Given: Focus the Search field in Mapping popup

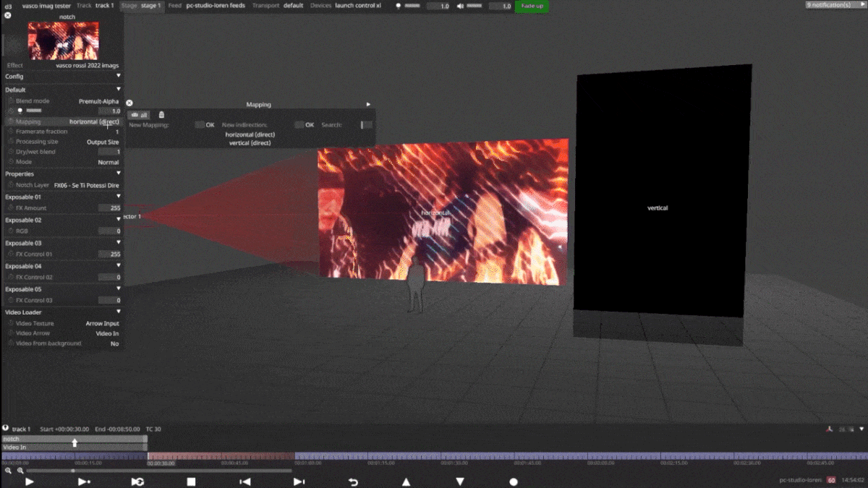Looking at the screenshot, I should pyautogui.click(x=367, y=125).
